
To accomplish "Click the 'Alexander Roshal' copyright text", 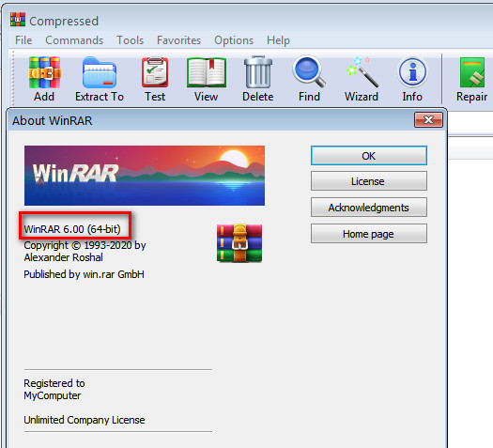I will pyautogui.click(x=64, y=257).
